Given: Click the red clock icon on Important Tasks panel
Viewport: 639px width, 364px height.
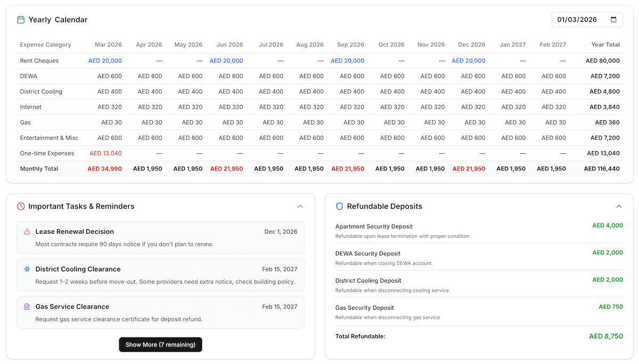Looking at the screenshot, I should coord(20,206).
